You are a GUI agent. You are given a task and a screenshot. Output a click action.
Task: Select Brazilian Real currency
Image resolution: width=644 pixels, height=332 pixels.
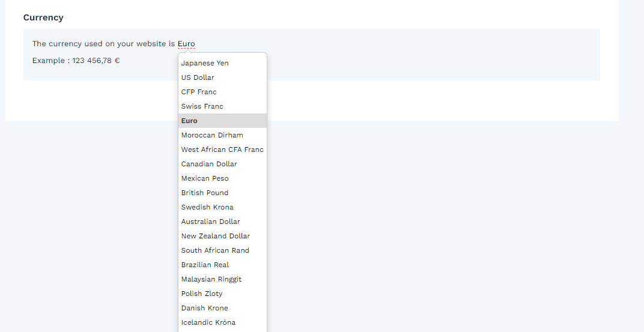[x=222, y=265]
